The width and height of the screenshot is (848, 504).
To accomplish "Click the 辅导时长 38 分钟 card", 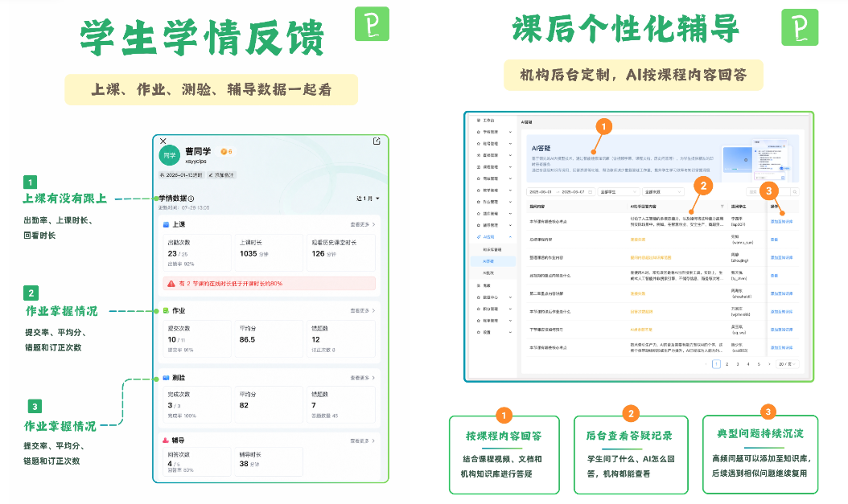I will (x=269, y=462).
